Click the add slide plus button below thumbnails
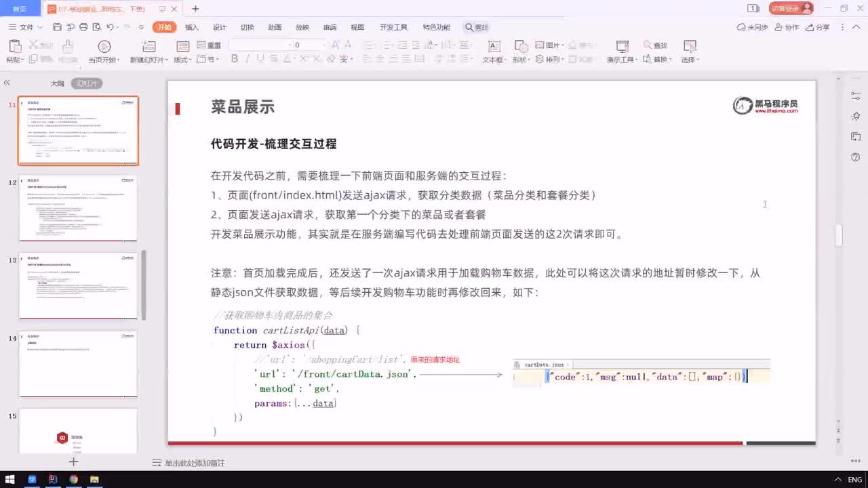Screen dimensions: 868x488 (74, 462)
